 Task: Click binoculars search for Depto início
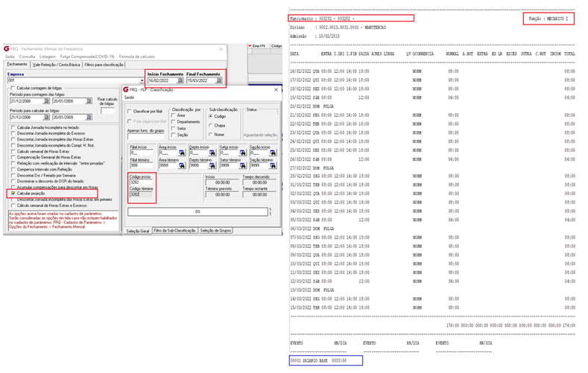[x=212, y=153]
